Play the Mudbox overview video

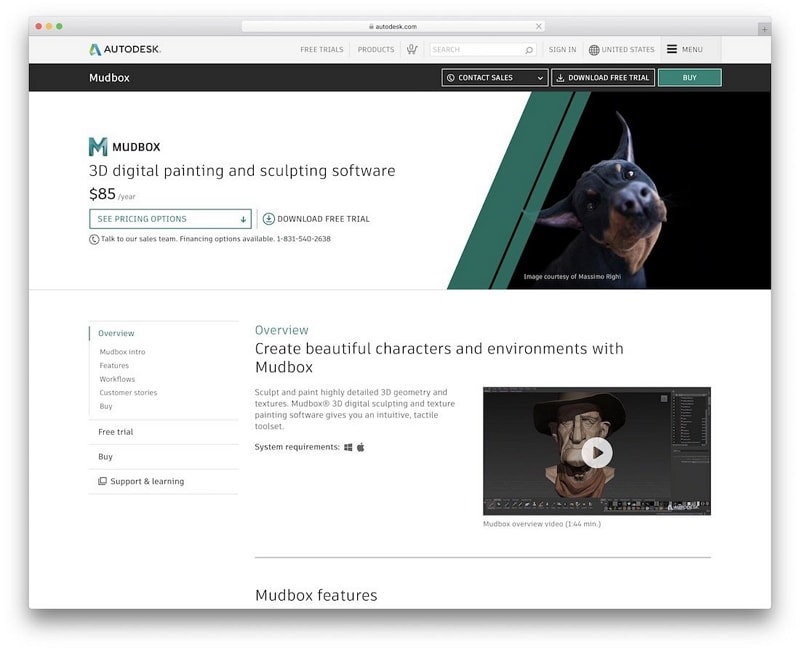pos(596,453)
